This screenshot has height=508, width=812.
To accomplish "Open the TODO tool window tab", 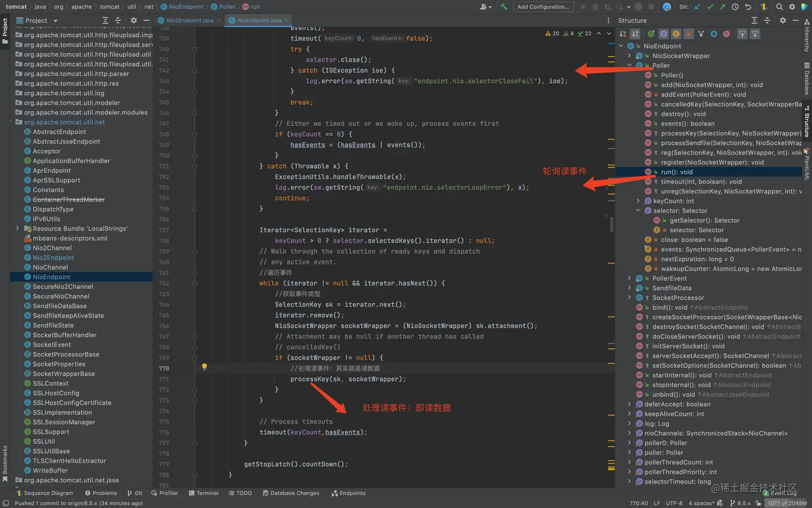I will point(240,493).
